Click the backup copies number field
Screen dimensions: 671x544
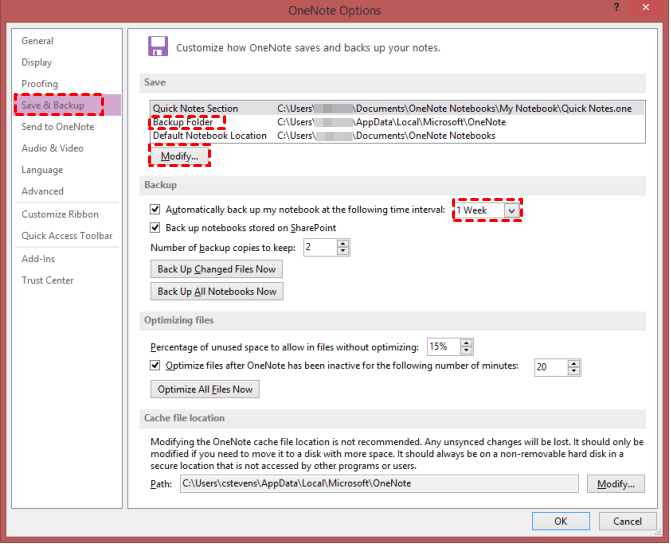pos(320,247)
